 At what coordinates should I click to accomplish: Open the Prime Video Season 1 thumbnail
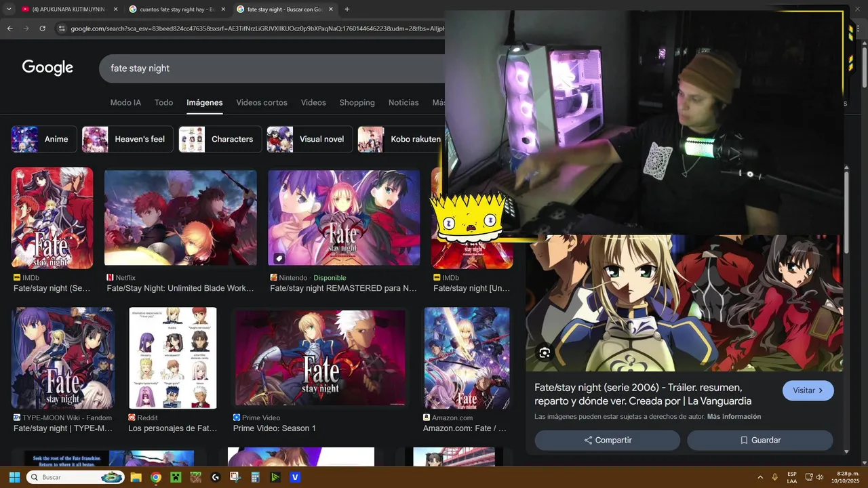[x=320, y=358]
